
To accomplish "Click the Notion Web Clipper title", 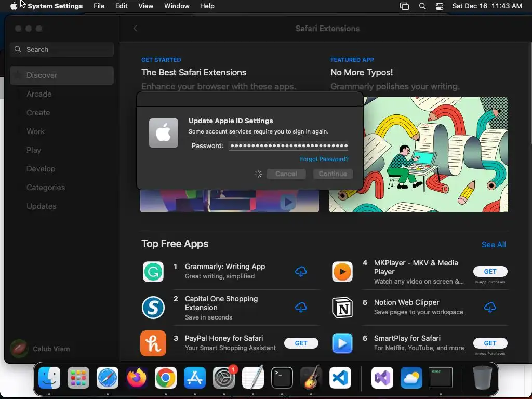I will tap(406, 302).
